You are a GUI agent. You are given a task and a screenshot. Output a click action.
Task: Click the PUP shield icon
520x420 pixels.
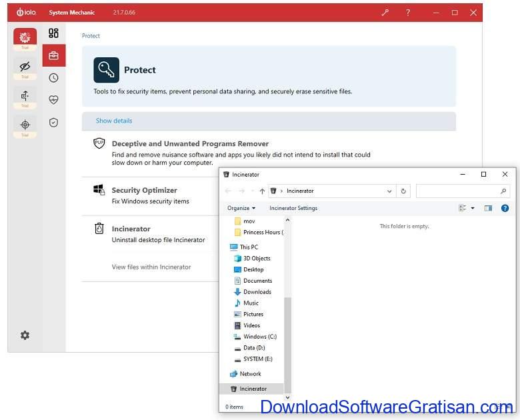tap(99, 143)
